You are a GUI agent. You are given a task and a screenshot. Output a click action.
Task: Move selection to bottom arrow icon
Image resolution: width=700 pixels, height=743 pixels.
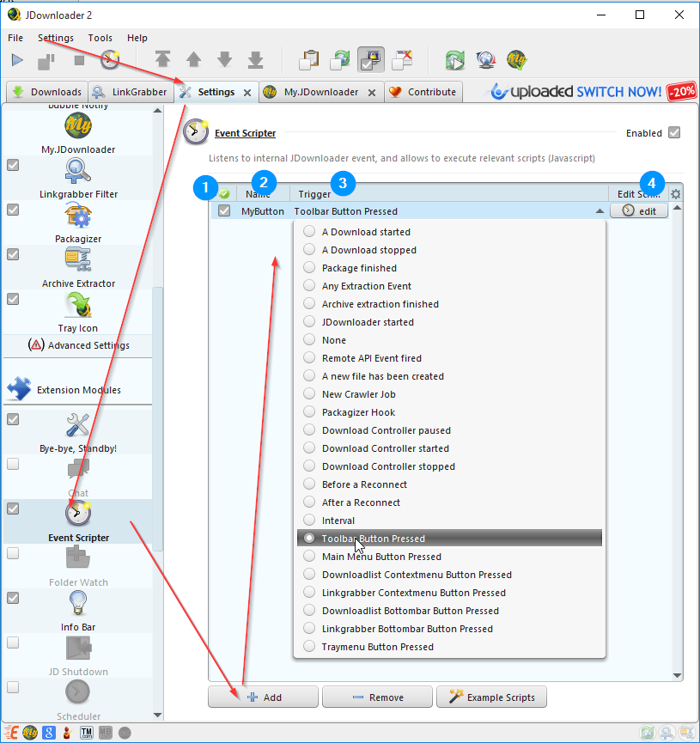[x=255, y=60]
